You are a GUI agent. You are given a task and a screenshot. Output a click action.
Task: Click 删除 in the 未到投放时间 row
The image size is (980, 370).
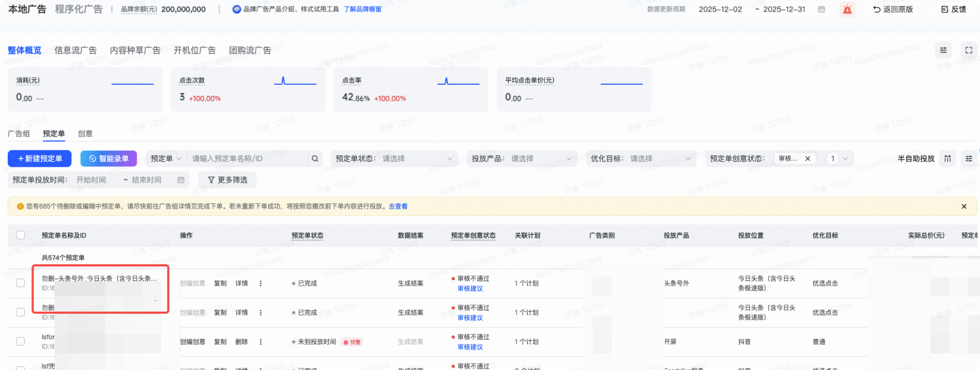point(242,342)
